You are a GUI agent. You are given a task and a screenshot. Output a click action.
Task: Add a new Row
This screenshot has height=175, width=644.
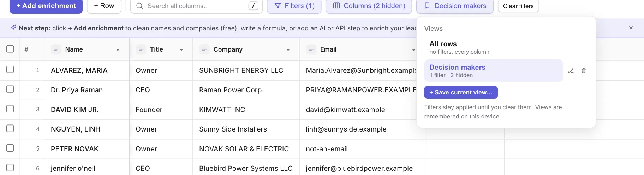[x=104, y=6]
